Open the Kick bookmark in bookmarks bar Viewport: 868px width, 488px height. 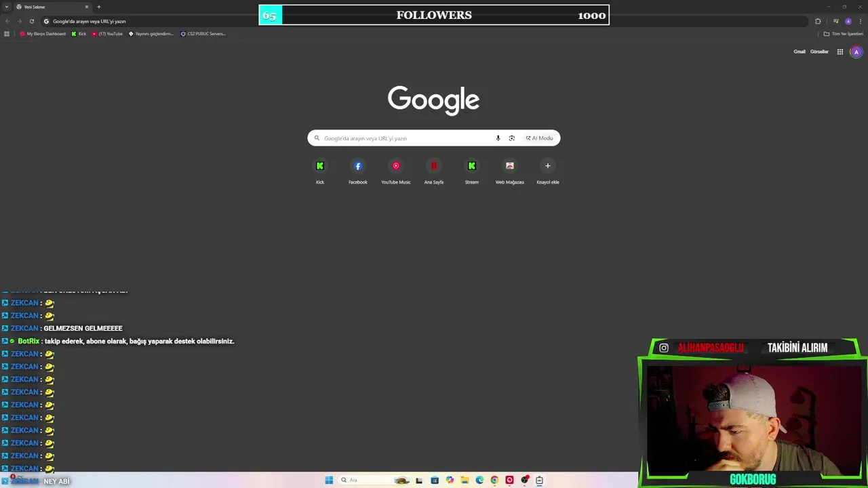(79, 33)
